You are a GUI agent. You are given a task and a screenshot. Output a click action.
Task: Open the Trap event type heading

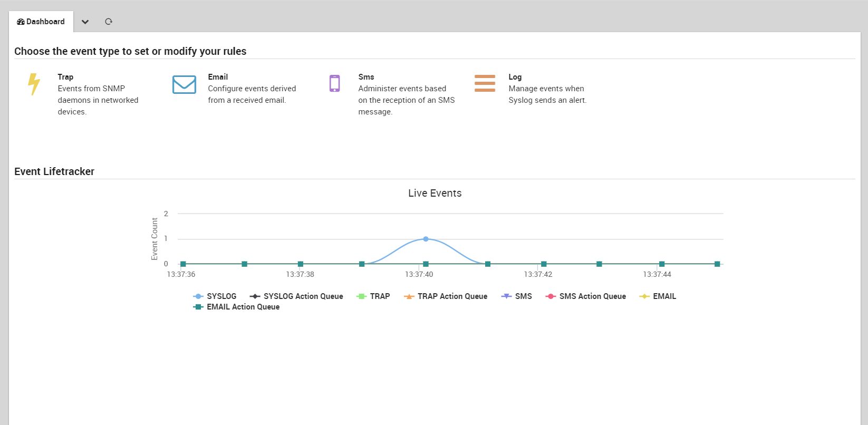point(65,77)
